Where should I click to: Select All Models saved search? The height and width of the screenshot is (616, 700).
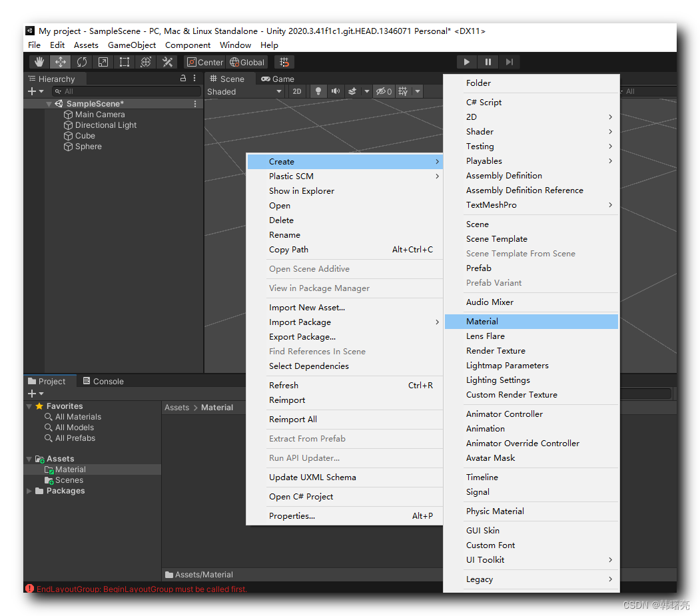pos(69,428)
